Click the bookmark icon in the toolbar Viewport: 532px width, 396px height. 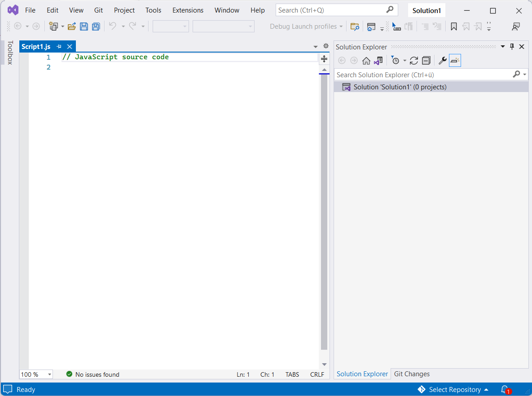click(454, 26)
